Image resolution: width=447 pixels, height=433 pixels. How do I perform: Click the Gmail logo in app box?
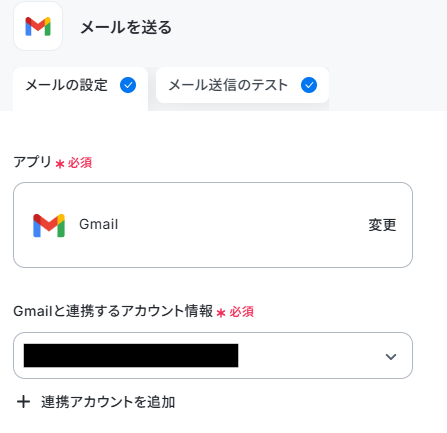pos(49,225)
